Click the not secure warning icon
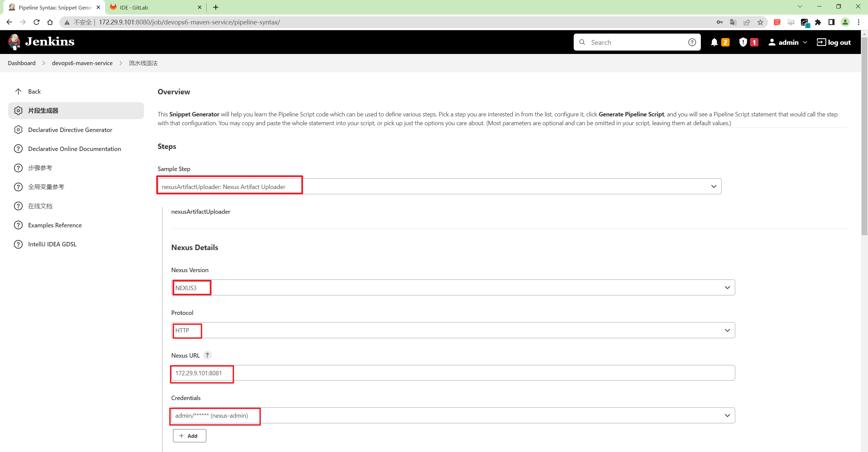Image resolution: width=868 pixels, height=452 pixels. click(x=67, y=22)
